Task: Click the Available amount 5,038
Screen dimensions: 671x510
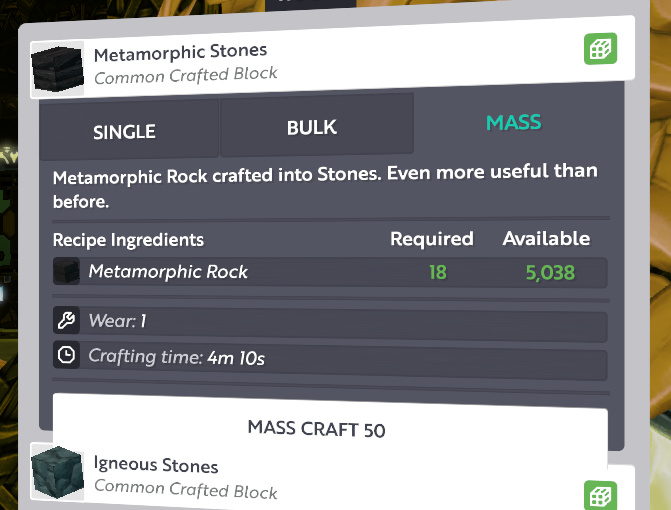Action: 550,273
